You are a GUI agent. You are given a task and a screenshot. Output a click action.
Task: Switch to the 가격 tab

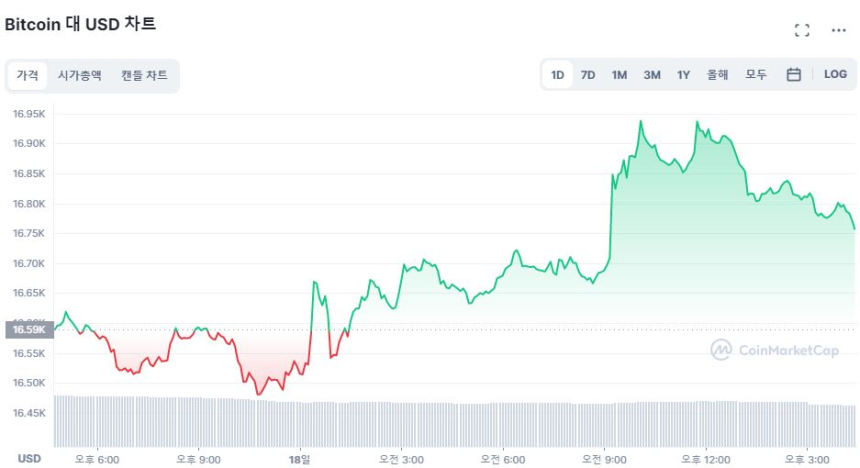coord(27,75)
